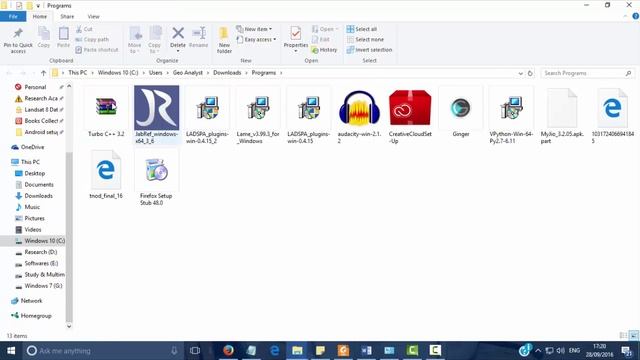This screenshot has height=360, width=640.
Task: Click Select all in the ribbon
Action: [362, 29]
